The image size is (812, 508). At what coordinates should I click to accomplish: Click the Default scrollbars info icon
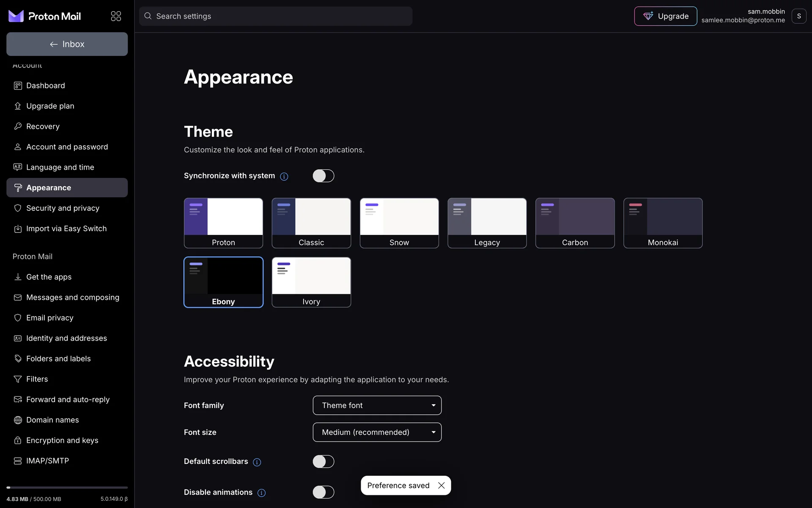point(257,462)
